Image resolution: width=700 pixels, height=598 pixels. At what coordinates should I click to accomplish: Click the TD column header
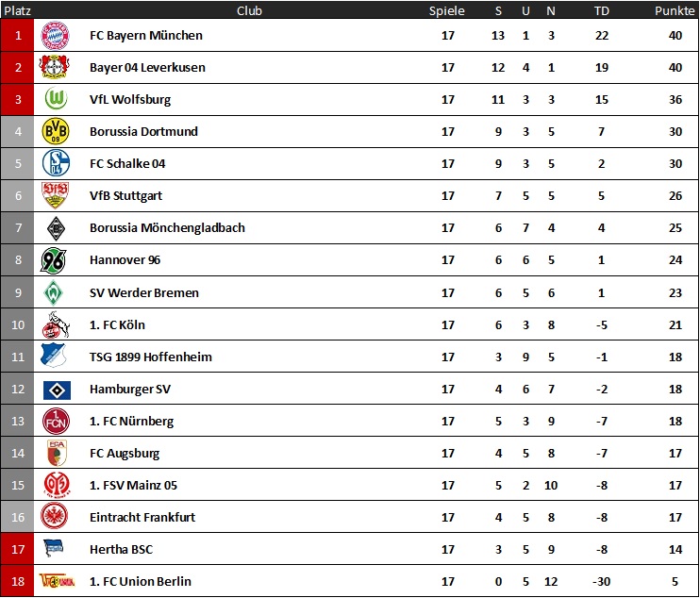[602, 11]
